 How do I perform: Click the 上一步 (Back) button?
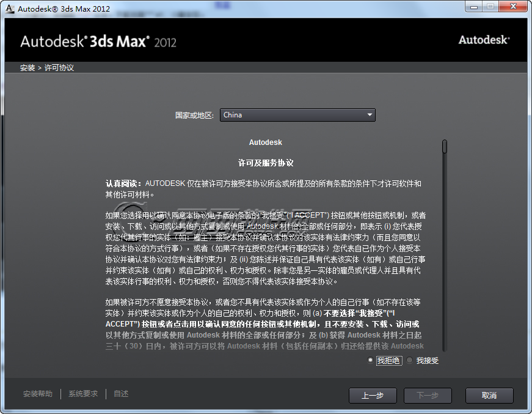click(373, 395)
